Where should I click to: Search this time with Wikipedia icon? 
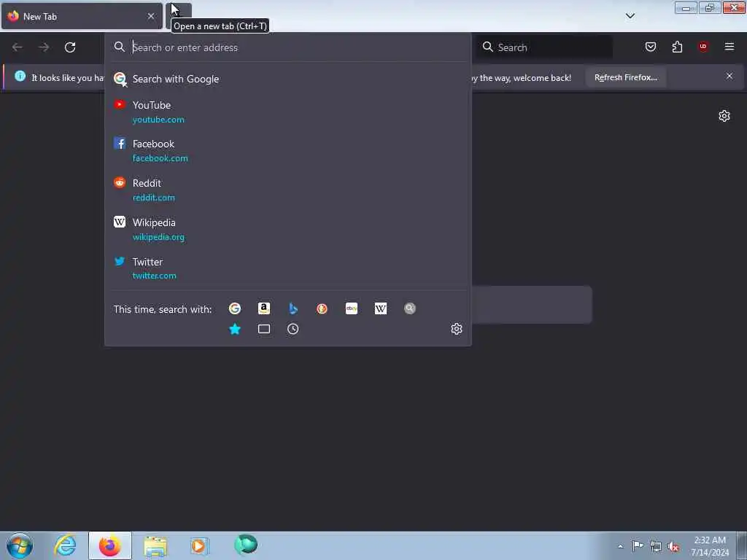click(381, 308)
